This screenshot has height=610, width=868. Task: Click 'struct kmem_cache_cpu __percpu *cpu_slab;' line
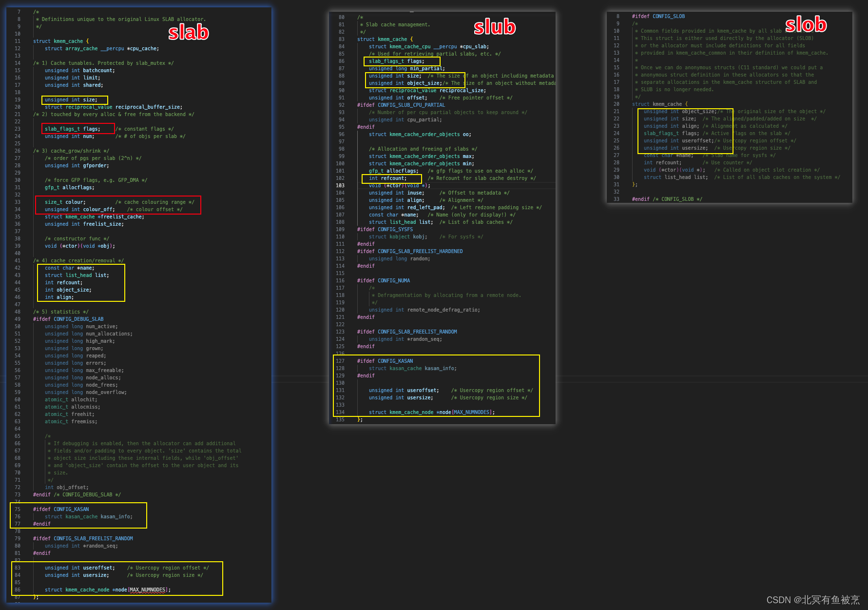[429, 46]
